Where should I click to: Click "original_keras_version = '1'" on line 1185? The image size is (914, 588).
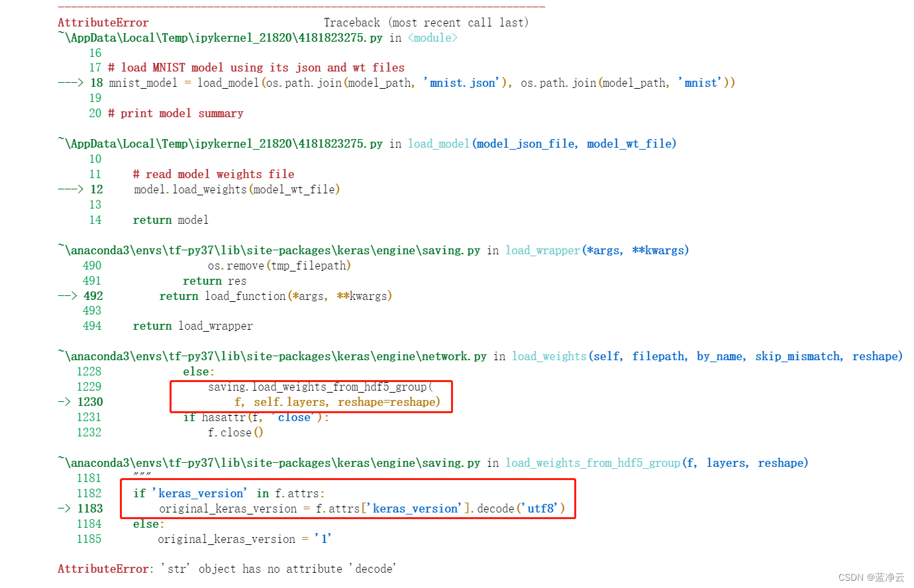[244, 539]
